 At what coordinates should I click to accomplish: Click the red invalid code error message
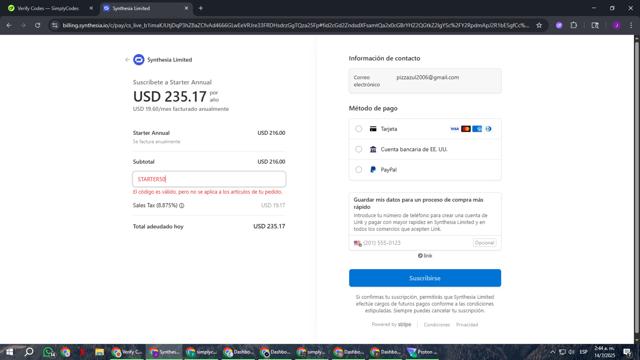(207, 192)
